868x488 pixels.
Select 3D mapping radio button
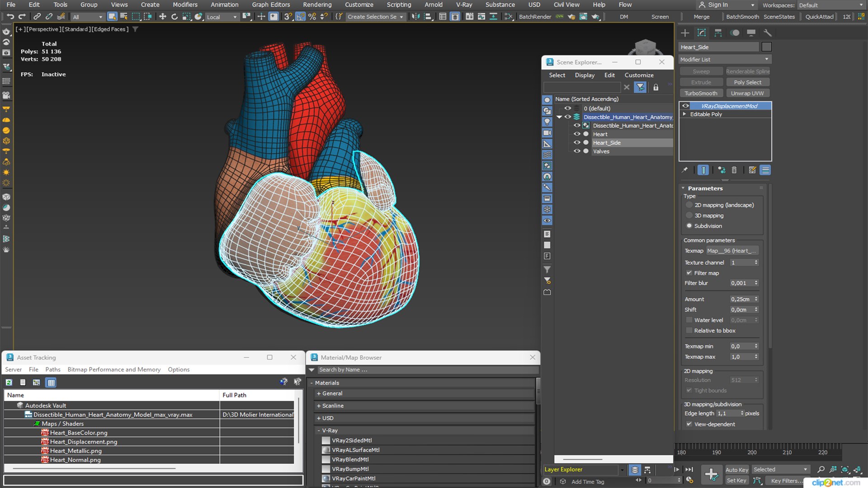[689, 216]
